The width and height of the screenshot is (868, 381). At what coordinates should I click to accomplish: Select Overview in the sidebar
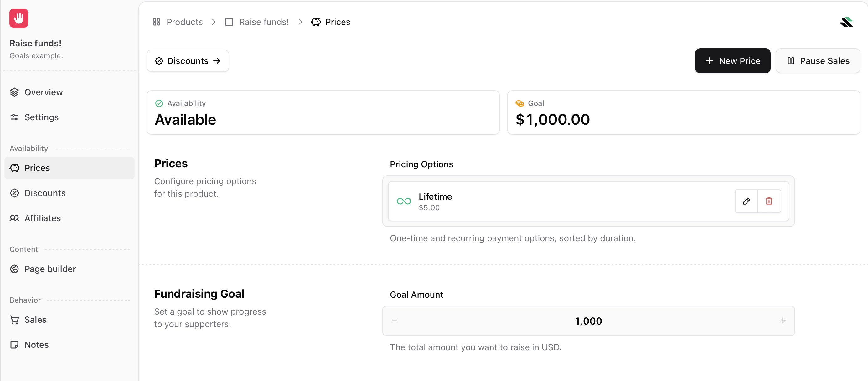[x=44, y=92]
